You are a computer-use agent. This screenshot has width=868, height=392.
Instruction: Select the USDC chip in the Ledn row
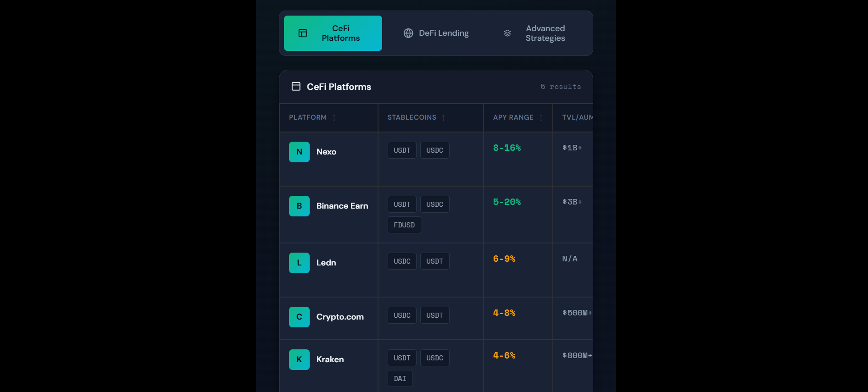point(401,261)
